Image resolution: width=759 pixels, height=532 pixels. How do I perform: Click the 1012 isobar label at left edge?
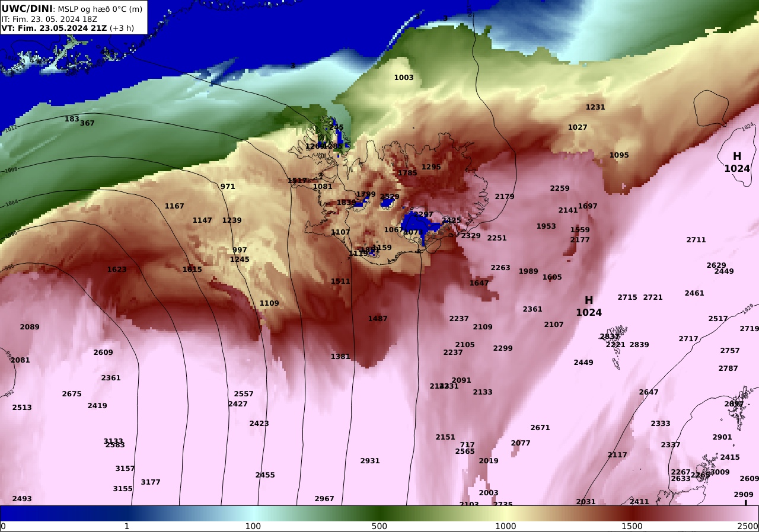click(11, 129)
